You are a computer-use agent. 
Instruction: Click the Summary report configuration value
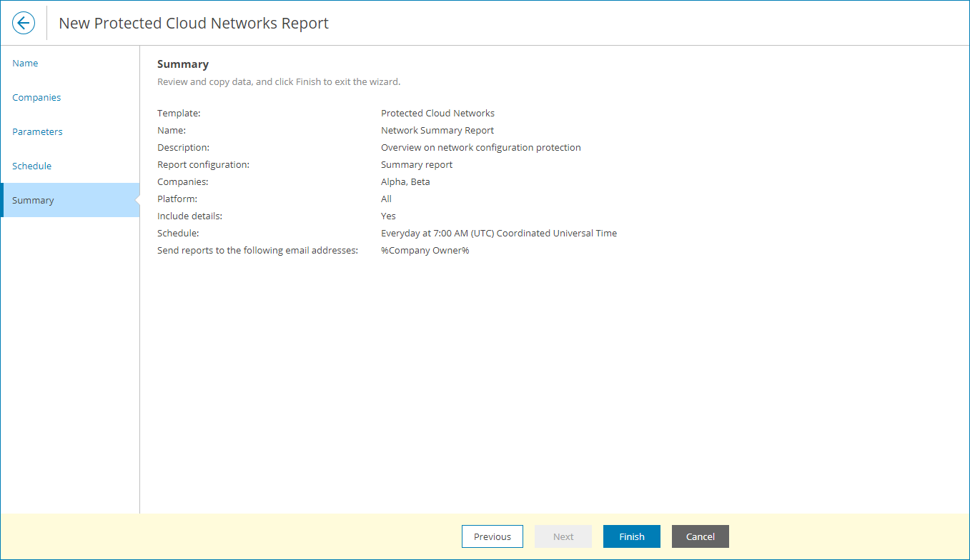(x=417, y=164)
